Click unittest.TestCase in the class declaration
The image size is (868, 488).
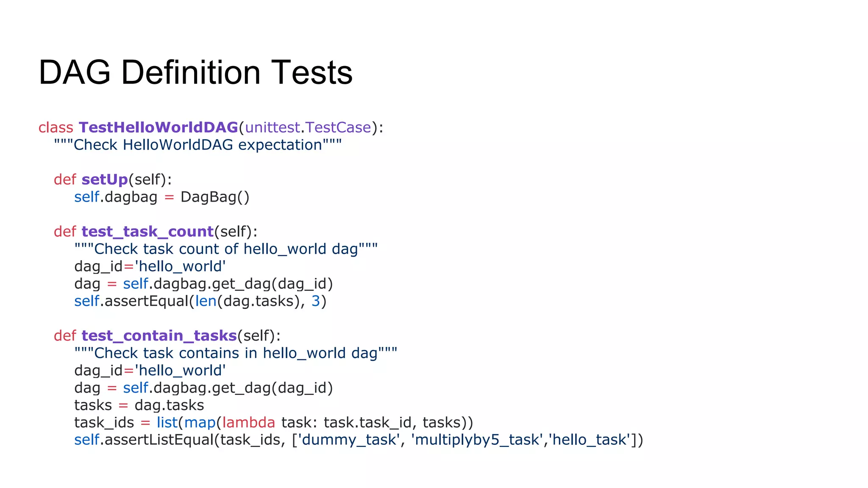(308, 128)
